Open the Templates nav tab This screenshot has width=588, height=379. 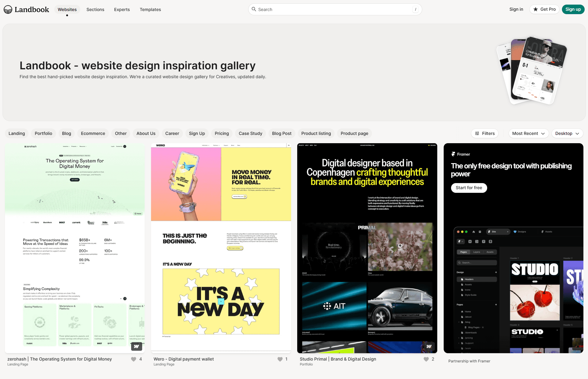click(x=150, y=10)
